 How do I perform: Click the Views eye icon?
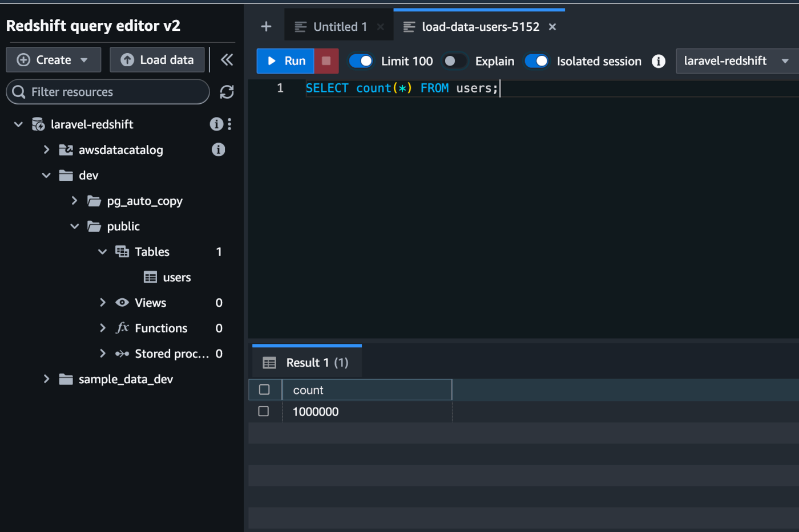point(122,302)
